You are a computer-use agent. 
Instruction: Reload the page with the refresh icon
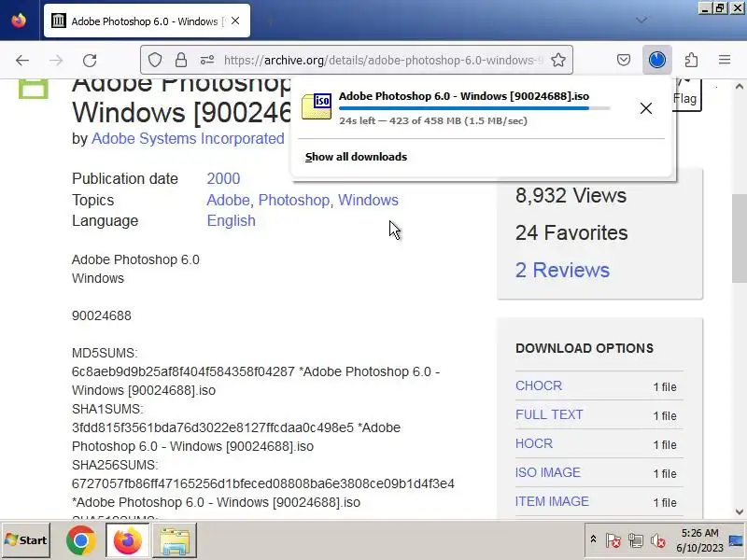pos(90,60)
